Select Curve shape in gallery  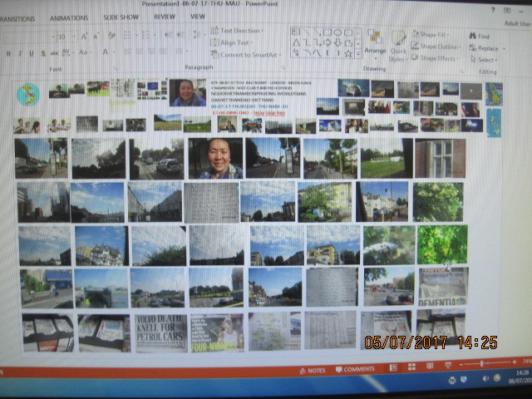click(317, 53)
